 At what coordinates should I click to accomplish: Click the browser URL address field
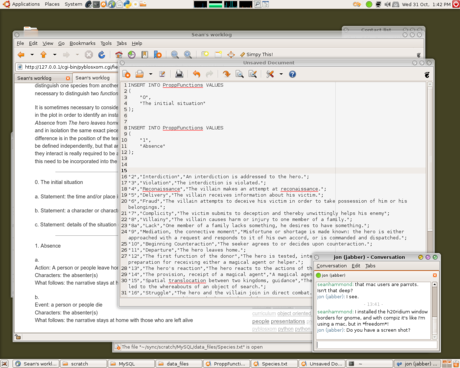coord(68,67)
